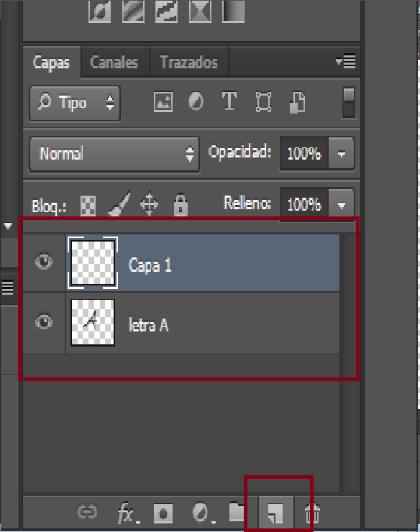Open the Normal blend mode dropdown

[114, 154]
